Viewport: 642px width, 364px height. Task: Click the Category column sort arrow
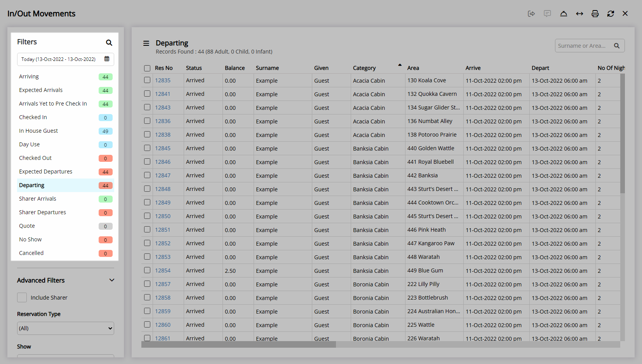click(x=400, y=65)
